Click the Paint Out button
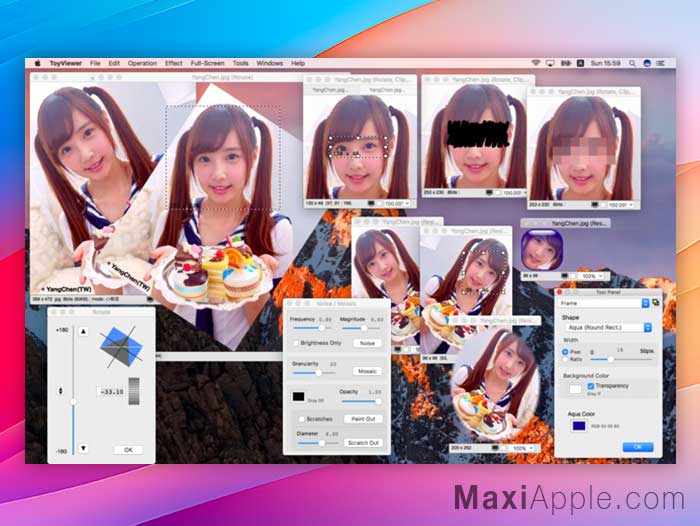Screen dimensions: 700x526 (363, 419)
